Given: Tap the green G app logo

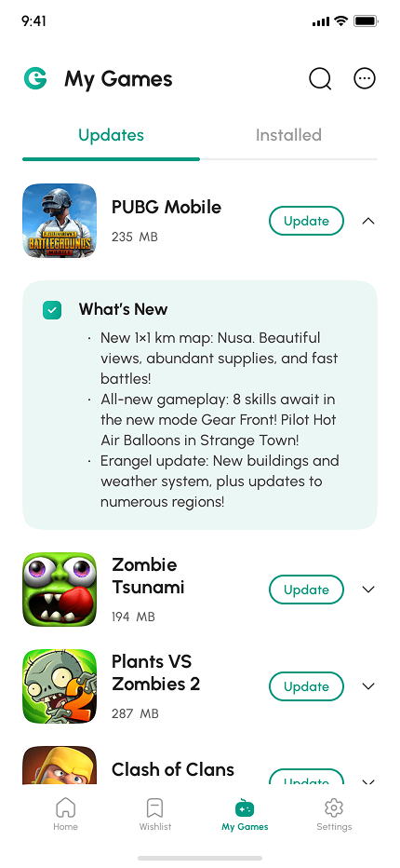Looking at the screenshot, I should [x=35, y=78].
